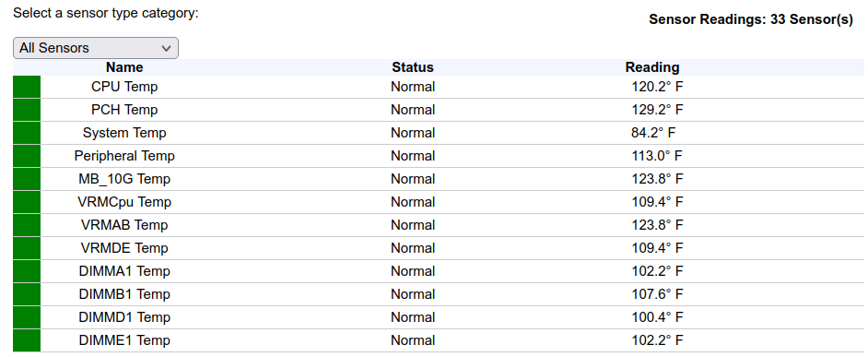The width and height of the screenshot is (868, 357).
Task: Click the 129.2° F reading for PCH Temp
Action: (x=658, y=110)
